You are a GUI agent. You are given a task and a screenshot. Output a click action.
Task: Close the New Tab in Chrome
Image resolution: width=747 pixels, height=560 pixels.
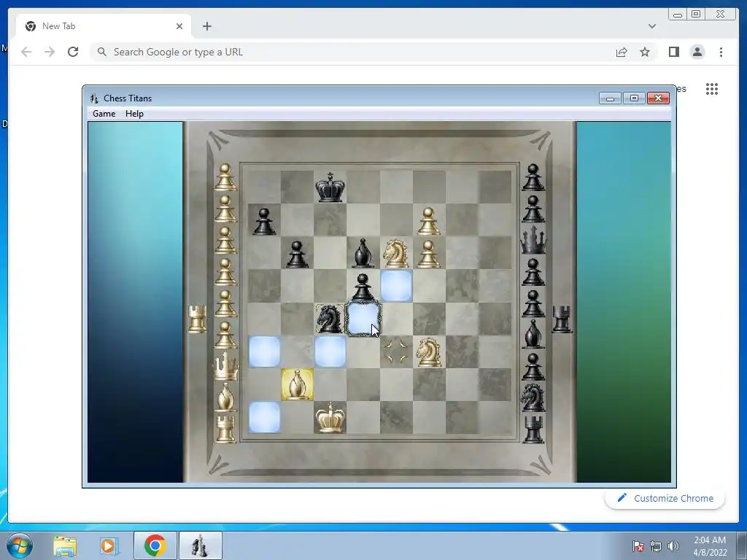click(x=179, y=26)
